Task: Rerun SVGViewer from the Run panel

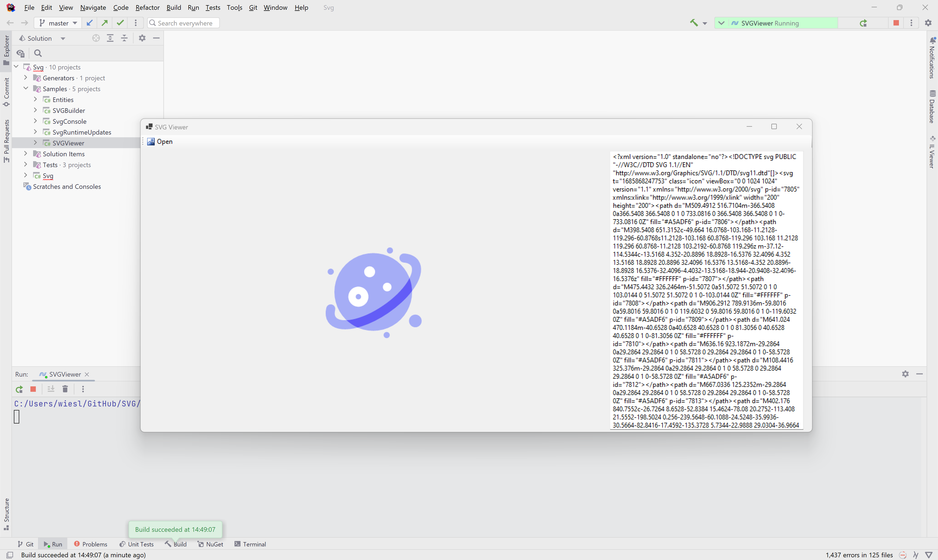Action: [x=19, y=389]
